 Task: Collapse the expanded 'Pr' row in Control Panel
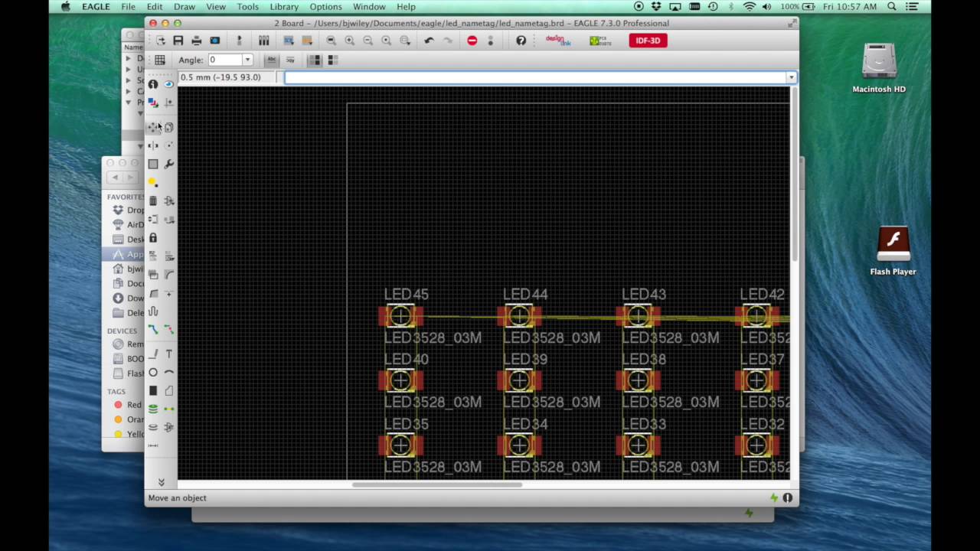[x=129, y=102]
